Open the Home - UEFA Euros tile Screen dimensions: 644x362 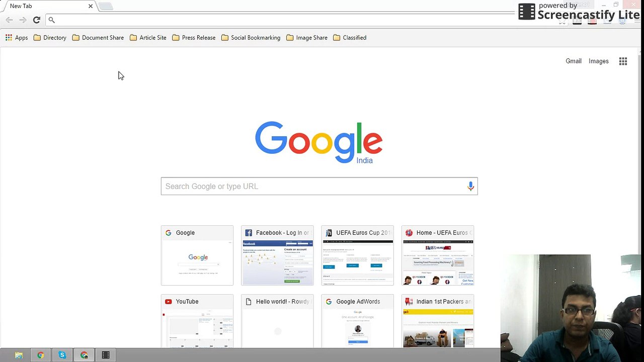click(438, 255)
